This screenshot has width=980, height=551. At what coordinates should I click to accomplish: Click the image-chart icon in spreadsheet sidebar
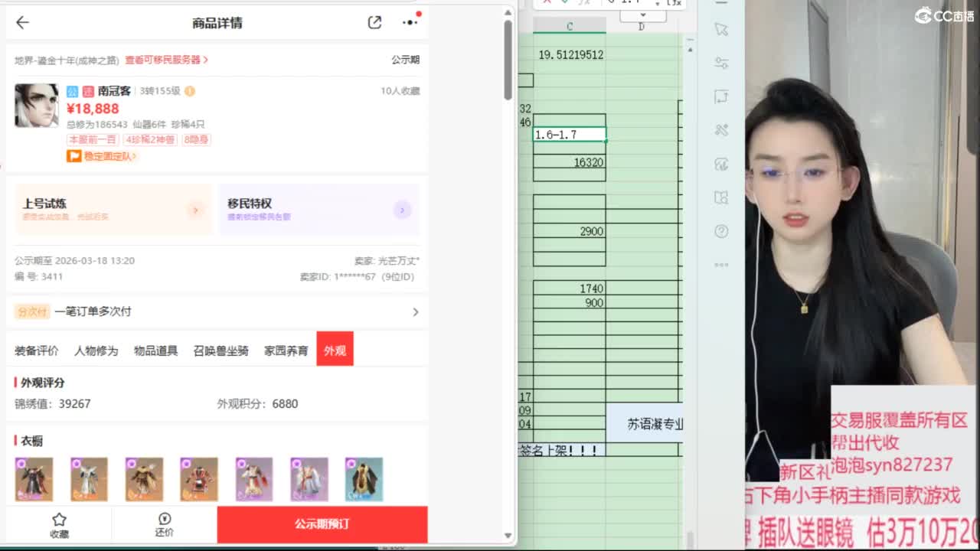click(721, 164)
